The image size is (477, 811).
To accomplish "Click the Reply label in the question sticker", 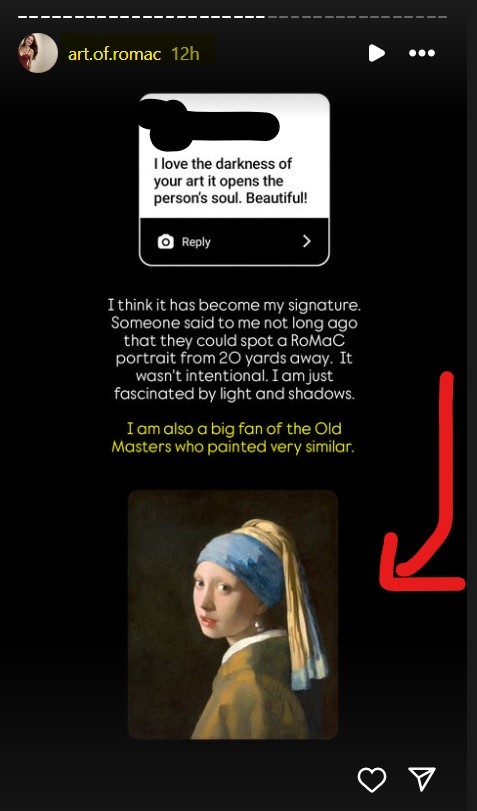I will [196, 242].
